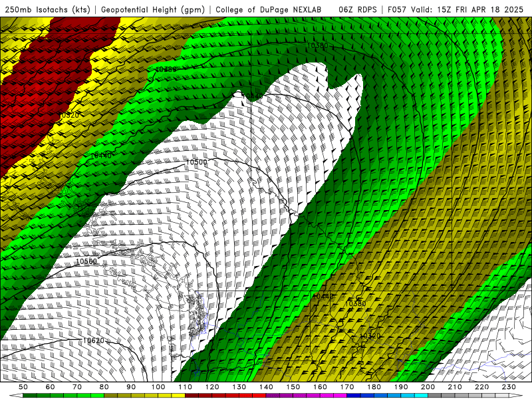Viewport: 532px width, 399px height.
Task: Click the 'F057' forecast hour label
Action: pos(397,9)
